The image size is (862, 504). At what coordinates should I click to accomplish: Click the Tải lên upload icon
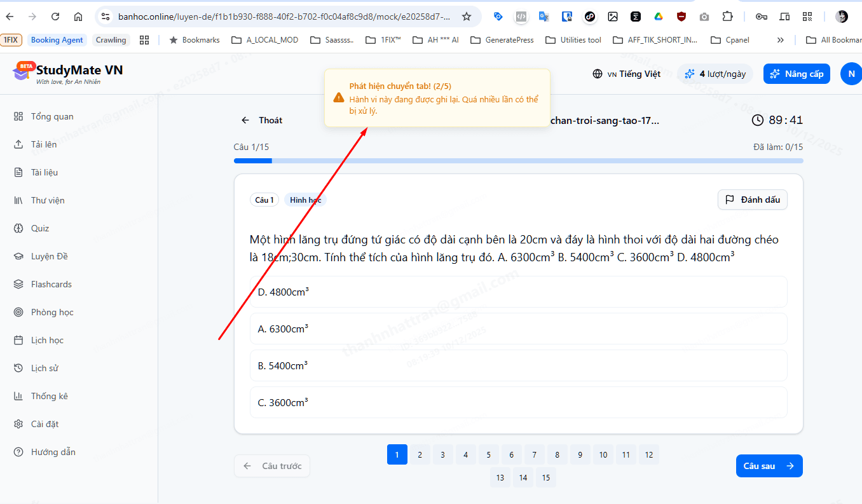pos(18,144)
